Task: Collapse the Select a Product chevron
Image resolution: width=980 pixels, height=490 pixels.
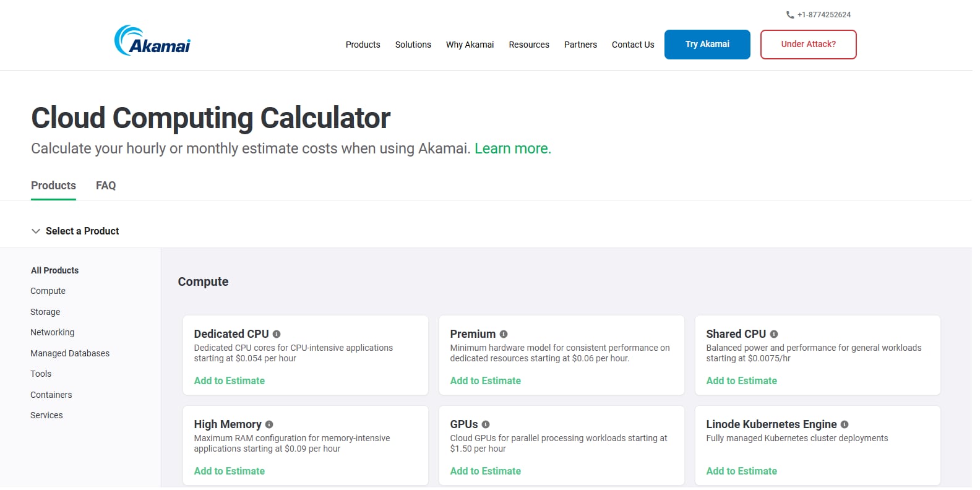Action: click(36, 231)
